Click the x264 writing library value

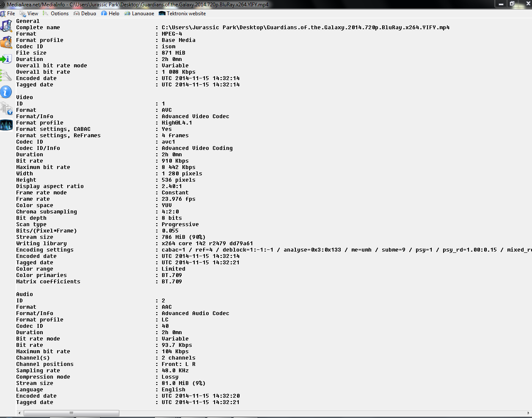207,244
